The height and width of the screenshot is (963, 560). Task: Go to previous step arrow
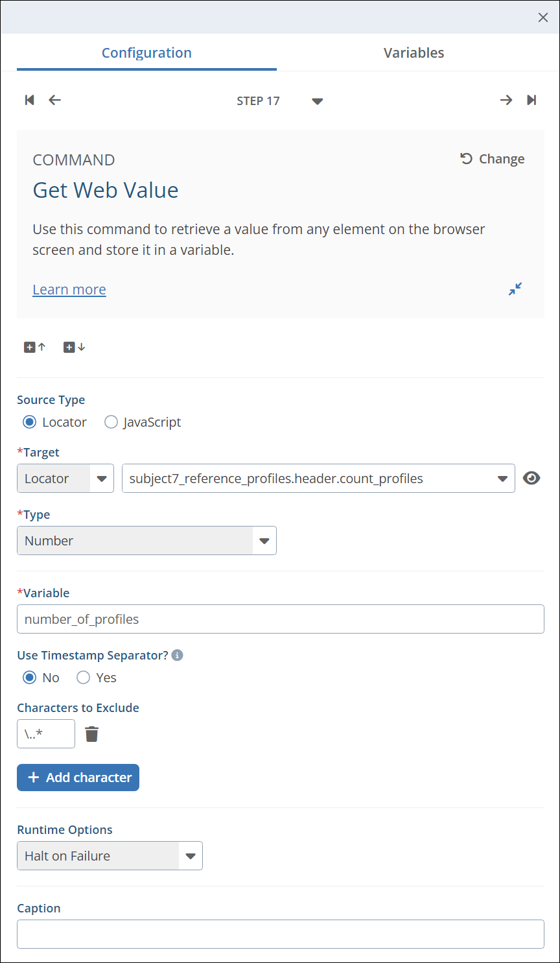pyautogui.click(x=55, y=100)
